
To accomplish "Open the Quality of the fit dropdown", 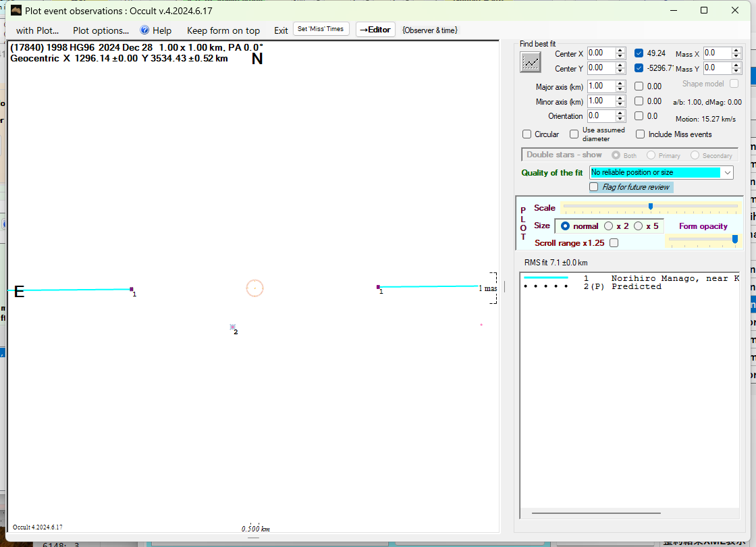I will pos(727,173).
